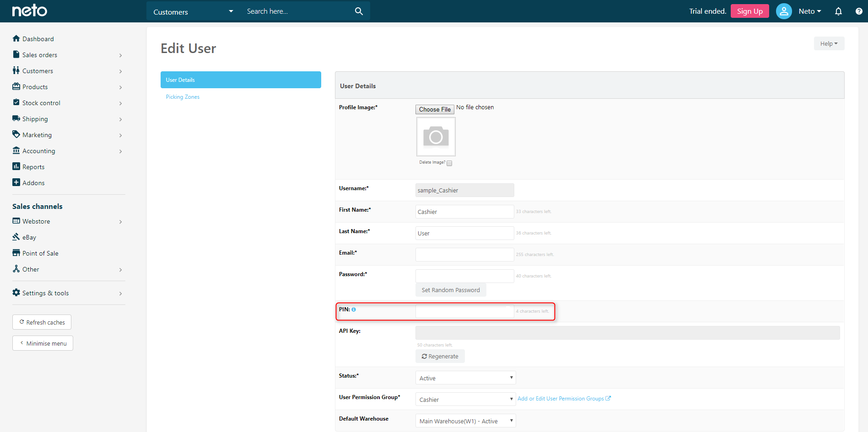Click the Email input field

[465, 255]
